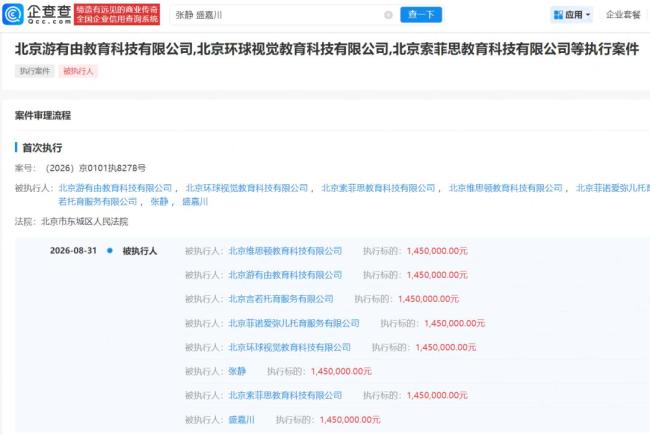Image resolution: width=650 pixels, height=435 pixels.
Task: Open 北京环球视觉教育科技有限公司 in the timeline details
Action: tap(289, 347)
